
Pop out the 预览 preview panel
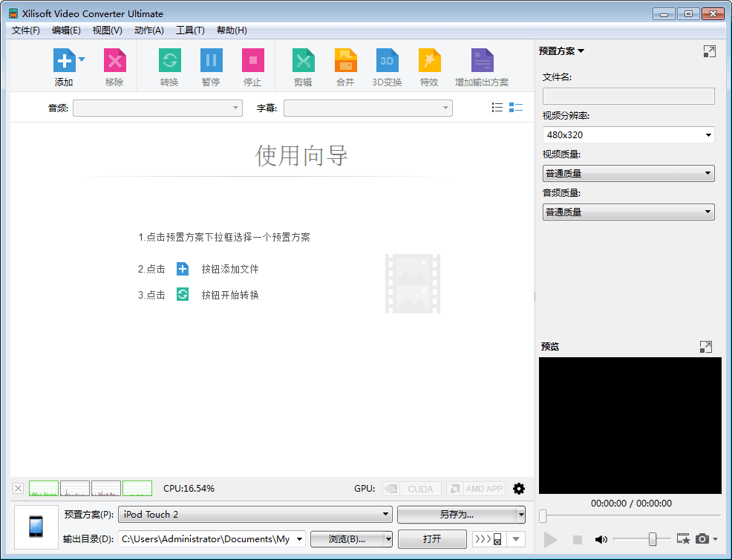[x=706, y=347]
